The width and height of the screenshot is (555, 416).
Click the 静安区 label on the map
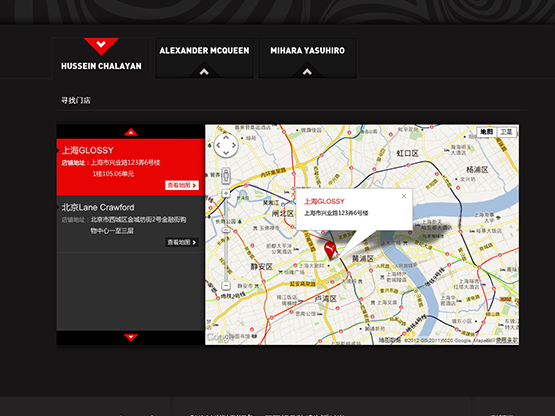262,267
